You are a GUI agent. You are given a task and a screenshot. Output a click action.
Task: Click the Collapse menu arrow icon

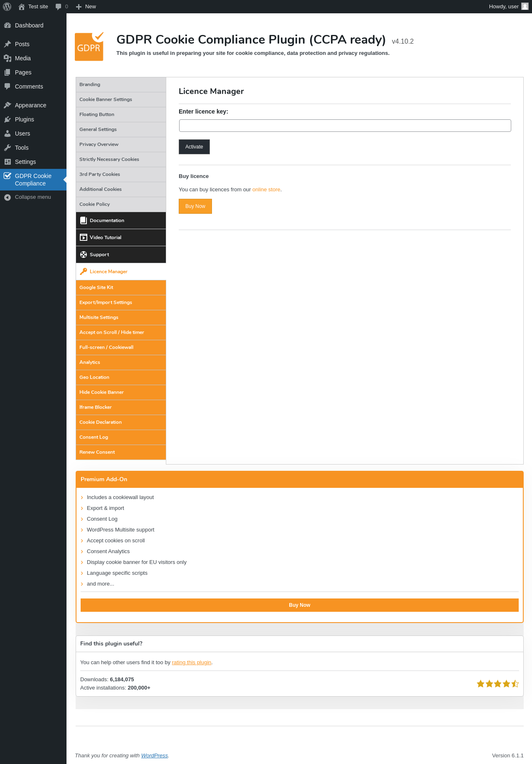[7, 197]
